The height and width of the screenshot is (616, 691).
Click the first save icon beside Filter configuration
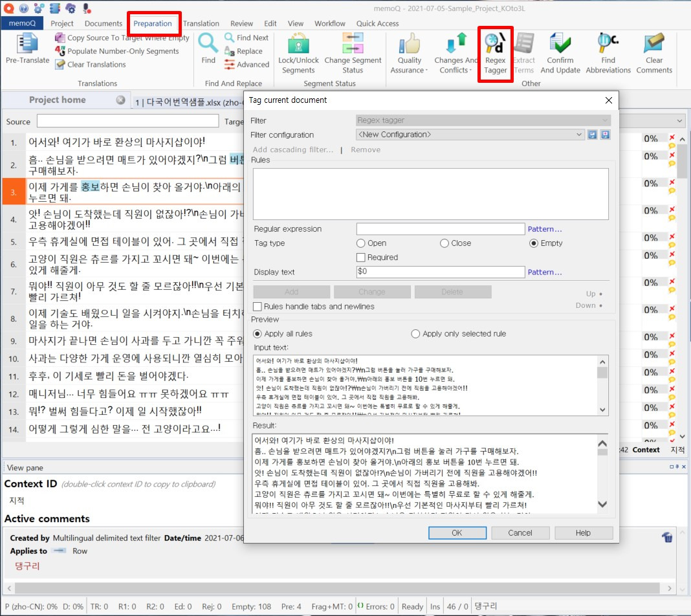[592, 135]
